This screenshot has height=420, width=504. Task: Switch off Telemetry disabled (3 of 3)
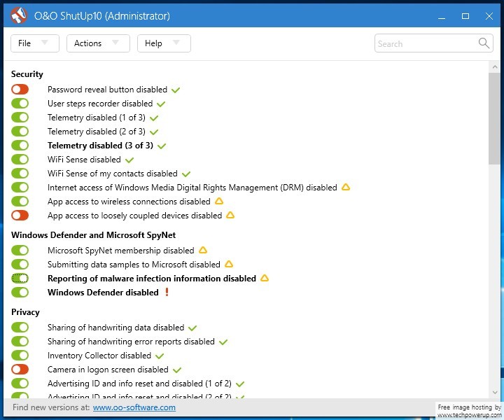coord(20,145)
